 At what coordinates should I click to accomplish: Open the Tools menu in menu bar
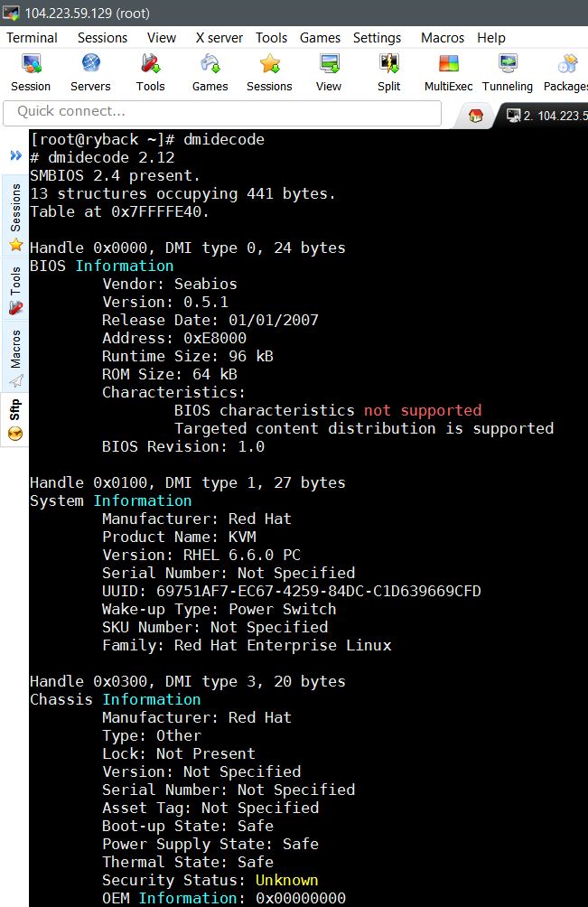(x=271, y=38)
